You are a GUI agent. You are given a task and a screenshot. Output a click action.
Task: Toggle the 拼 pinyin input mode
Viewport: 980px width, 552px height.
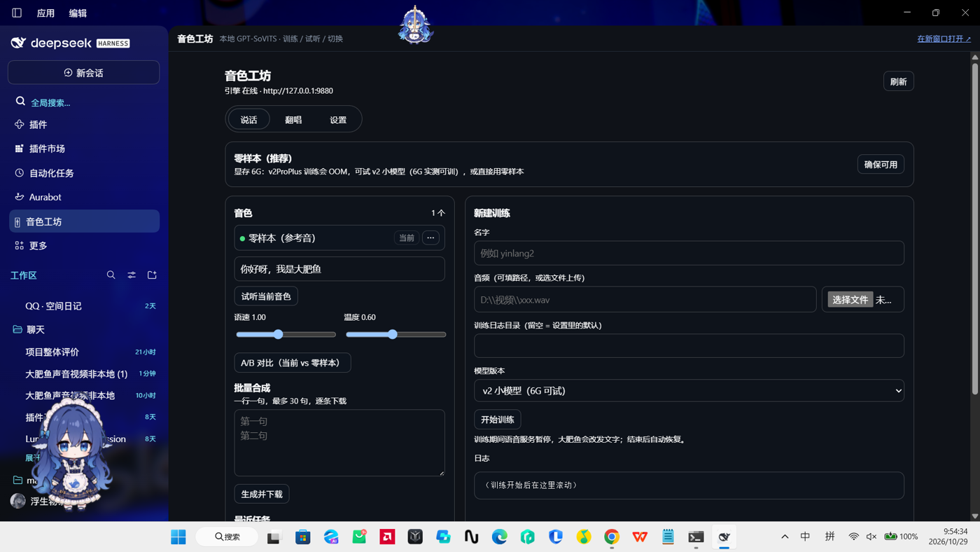[829, 537]
